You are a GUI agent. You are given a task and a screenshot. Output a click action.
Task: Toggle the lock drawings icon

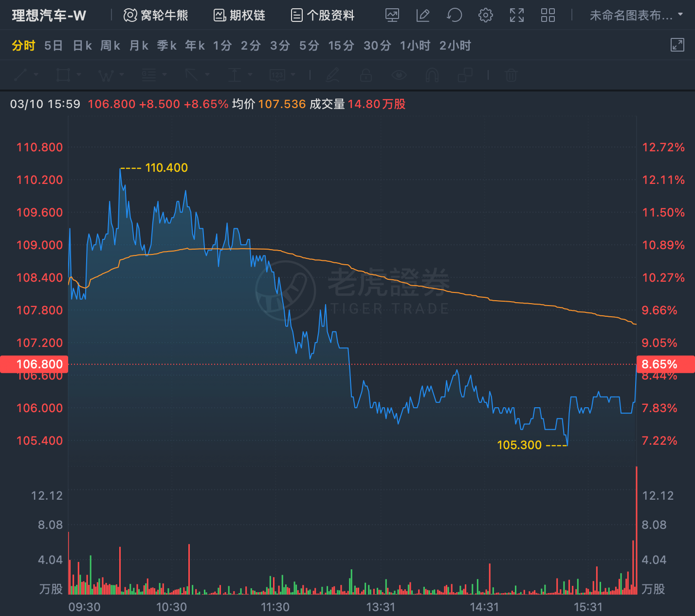(366, 75)
